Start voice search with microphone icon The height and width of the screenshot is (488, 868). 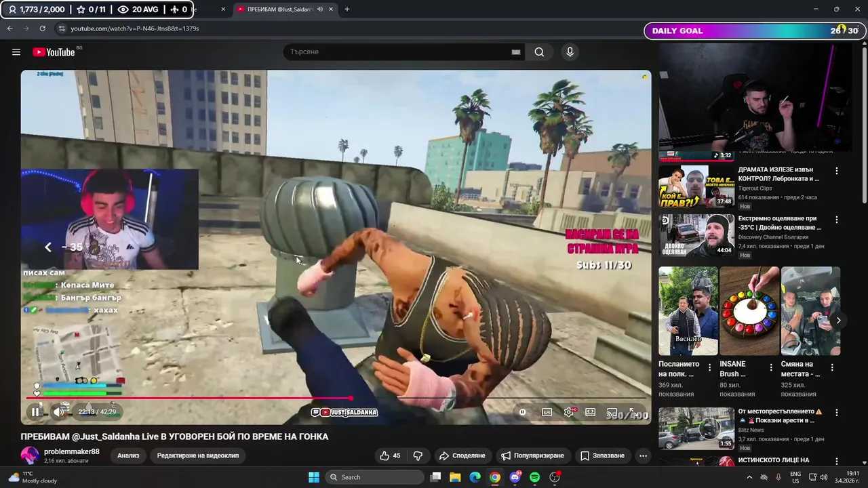570,52
